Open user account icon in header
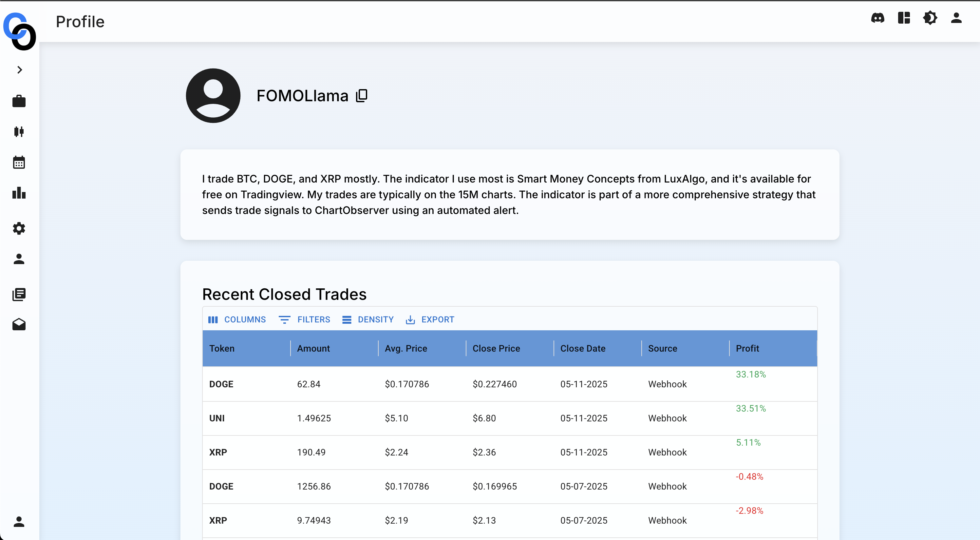The height and width of the screenshot is (540, 980). [956, 18]
